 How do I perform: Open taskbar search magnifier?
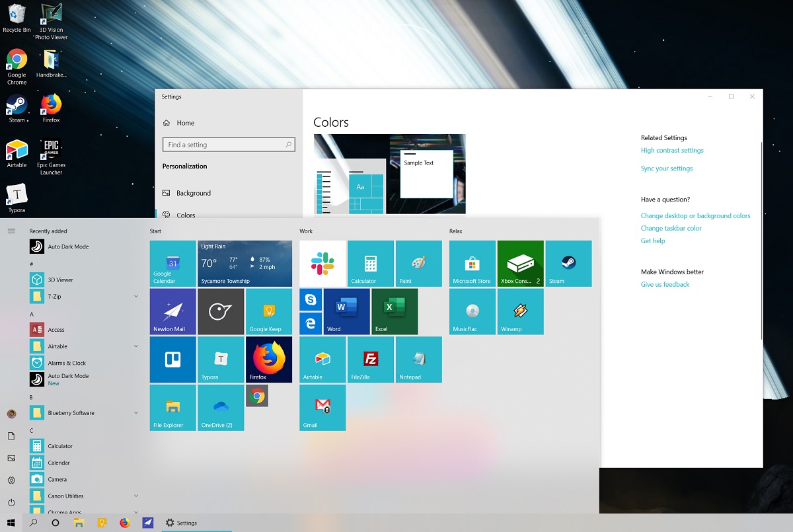click(33, 523)
